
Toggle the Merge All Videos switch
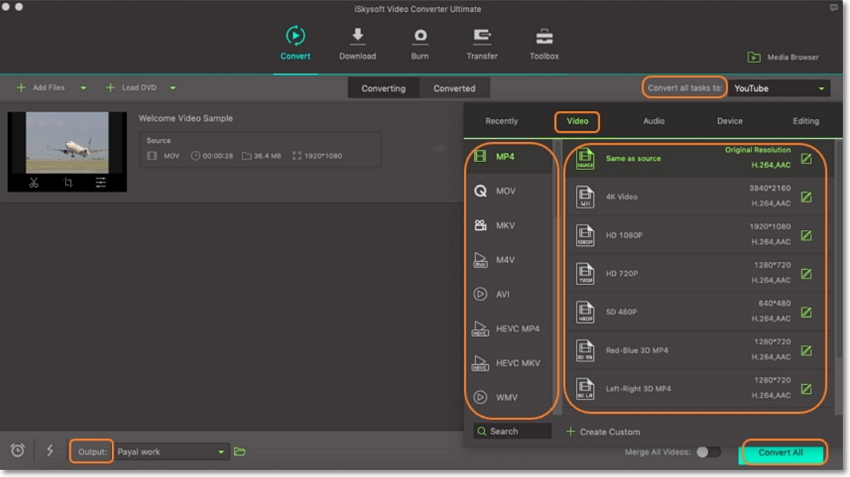point(708,452)
